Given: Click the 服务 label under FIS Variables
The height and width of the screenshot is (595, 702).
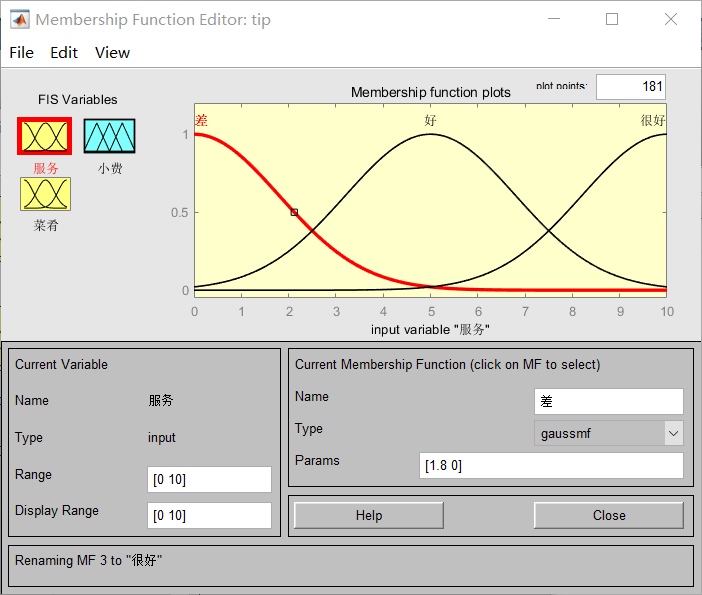Looking at the screenshot, I should coord(46,168).
